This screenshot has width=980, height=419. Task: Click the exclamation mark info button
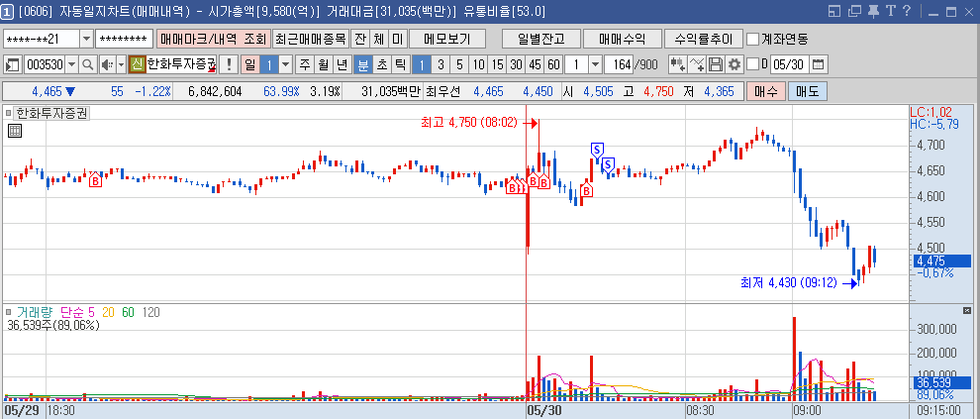click(230, 64)
